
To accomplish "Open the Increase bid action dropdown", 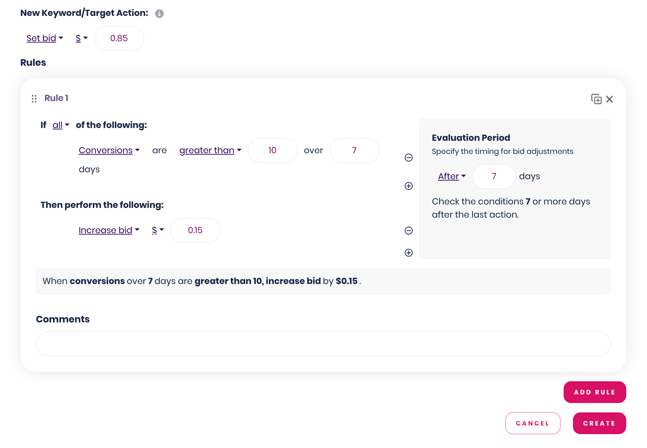I will click(109, 231).
